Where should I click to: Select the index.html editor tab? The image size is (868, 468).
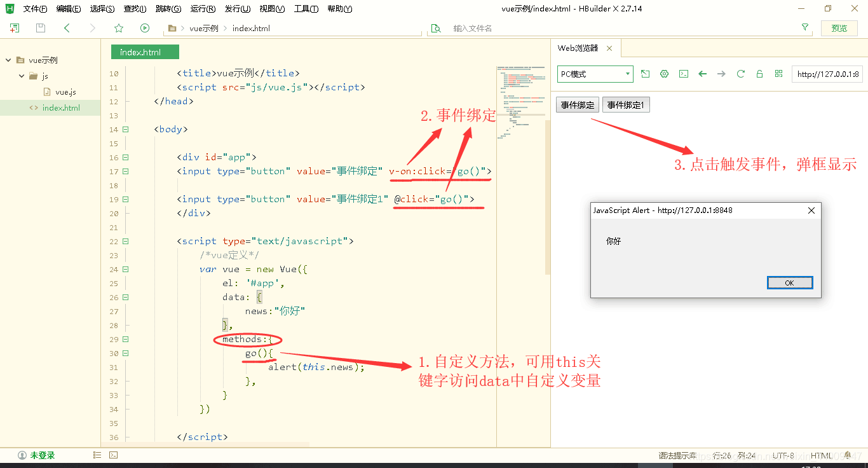(145, 52)
